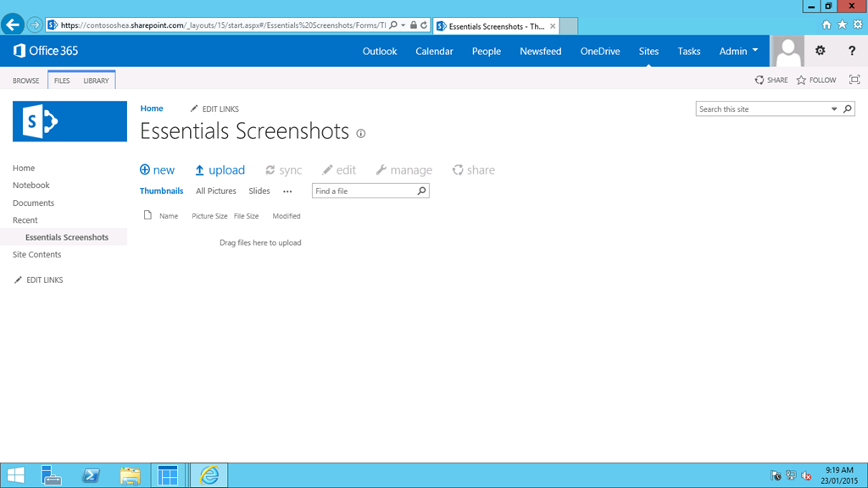Screen dimensions: 868x488
Task: Expand the search scope dropdown arrow
Action: 834,109
